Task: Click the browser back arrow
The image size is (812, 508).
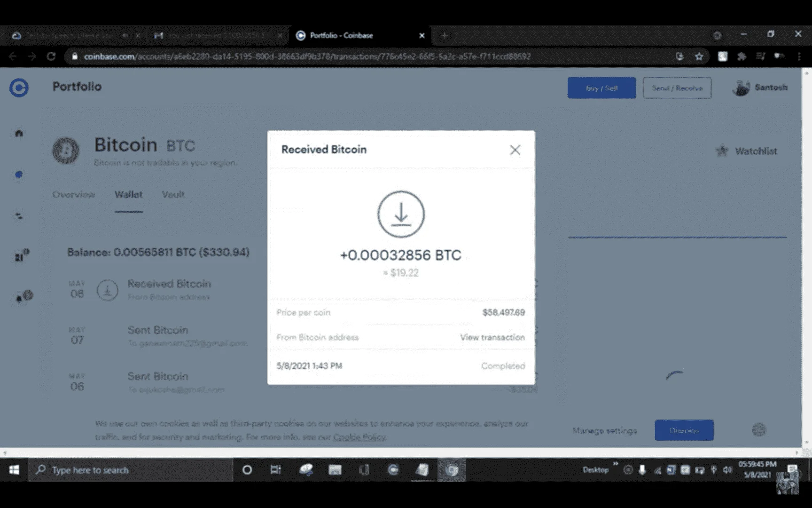Action: [x=13, y=56]
